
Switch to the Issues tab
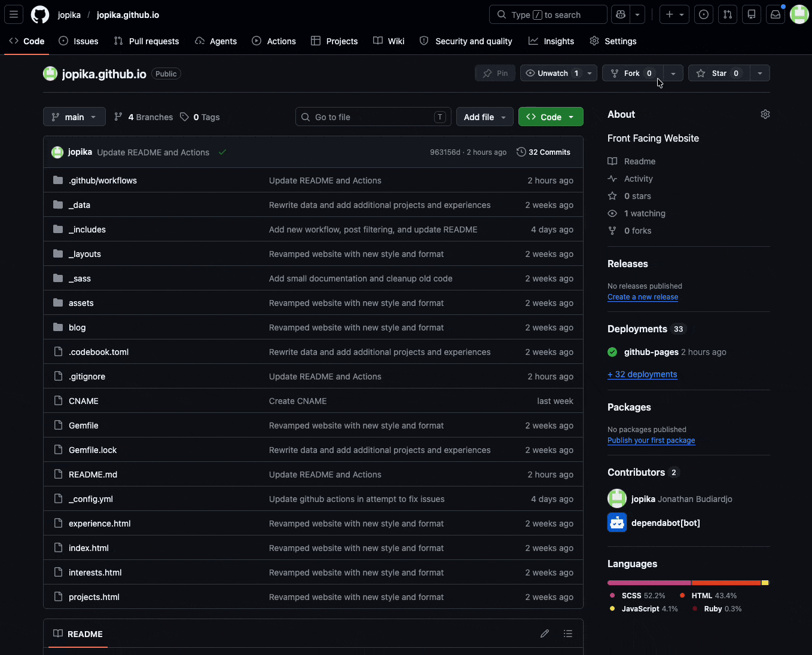79,41
